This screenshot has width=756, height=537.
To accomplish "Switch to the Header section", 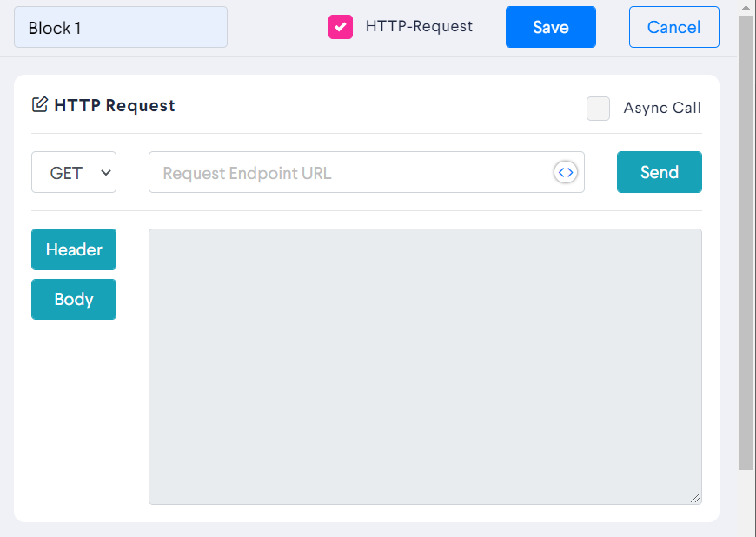I will click(74, 249).
